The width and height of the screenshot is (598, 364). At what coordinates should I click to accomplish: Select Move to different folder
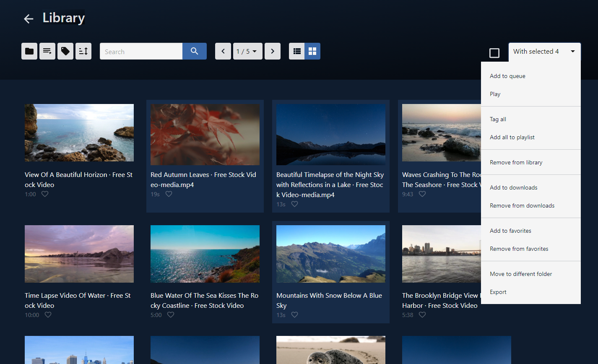point(531,274)
